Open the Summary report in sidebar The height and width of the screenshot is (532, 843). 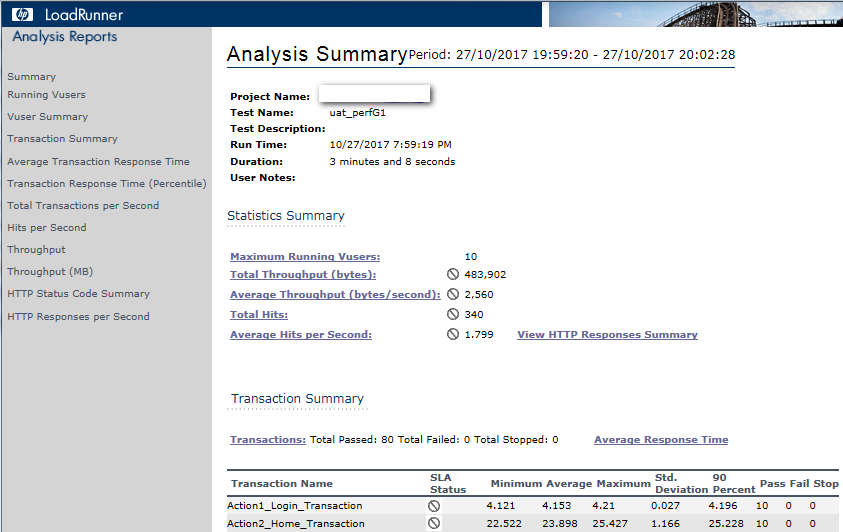(x=32, y=77)
